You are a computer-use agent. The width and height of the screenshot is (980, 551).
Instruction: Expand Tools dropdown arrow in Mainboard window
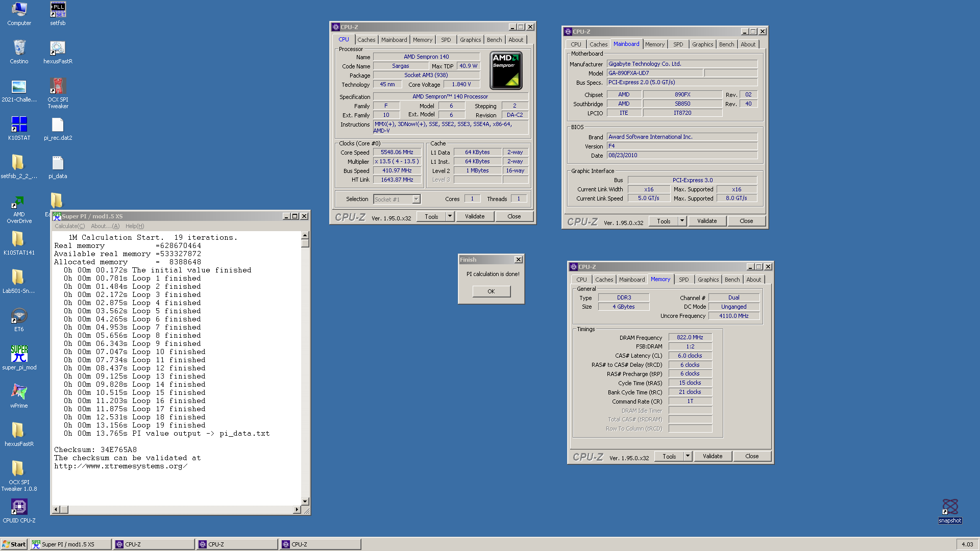[x=682, y=221]
